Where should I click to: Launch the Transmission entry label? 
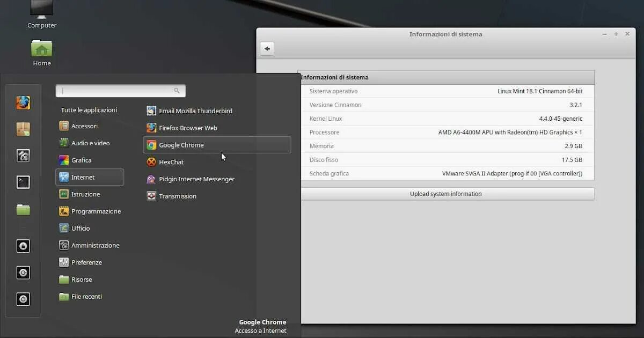(178, 196)
